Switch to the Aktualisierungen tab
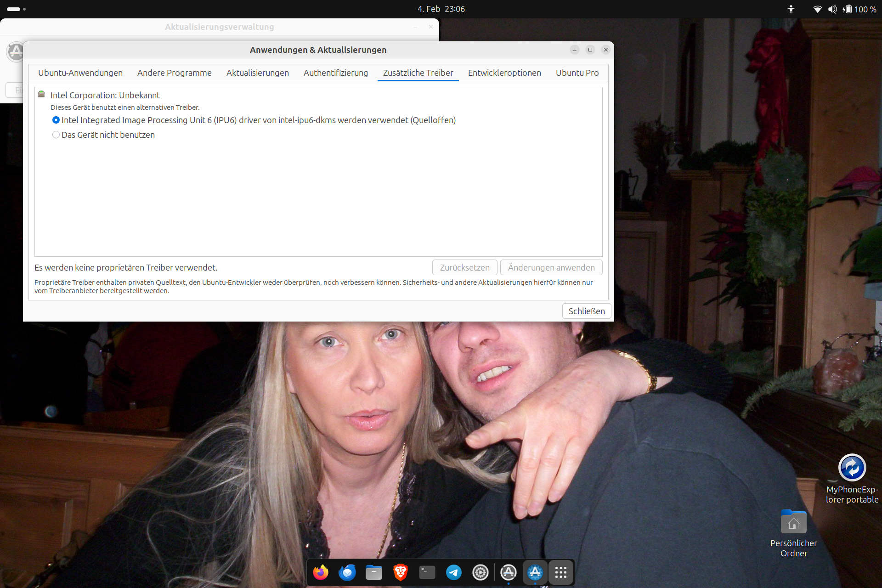 point(257,73)
